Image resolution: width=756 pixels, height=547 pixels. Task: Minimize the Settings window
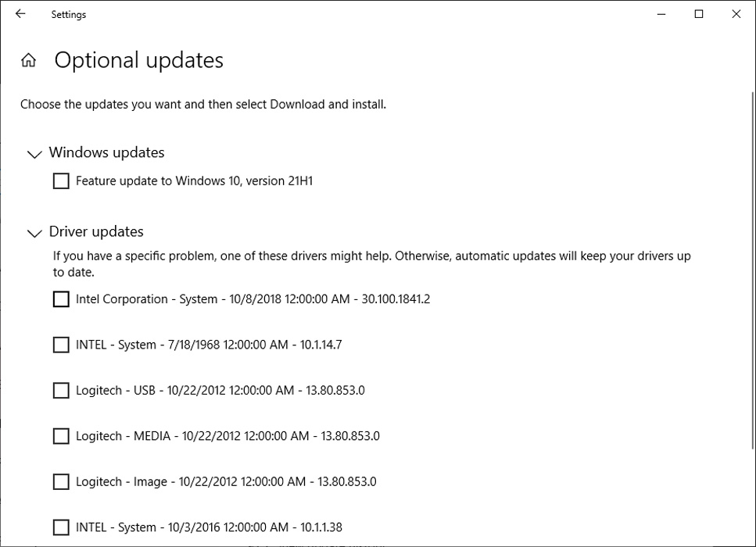click(661, 14)
